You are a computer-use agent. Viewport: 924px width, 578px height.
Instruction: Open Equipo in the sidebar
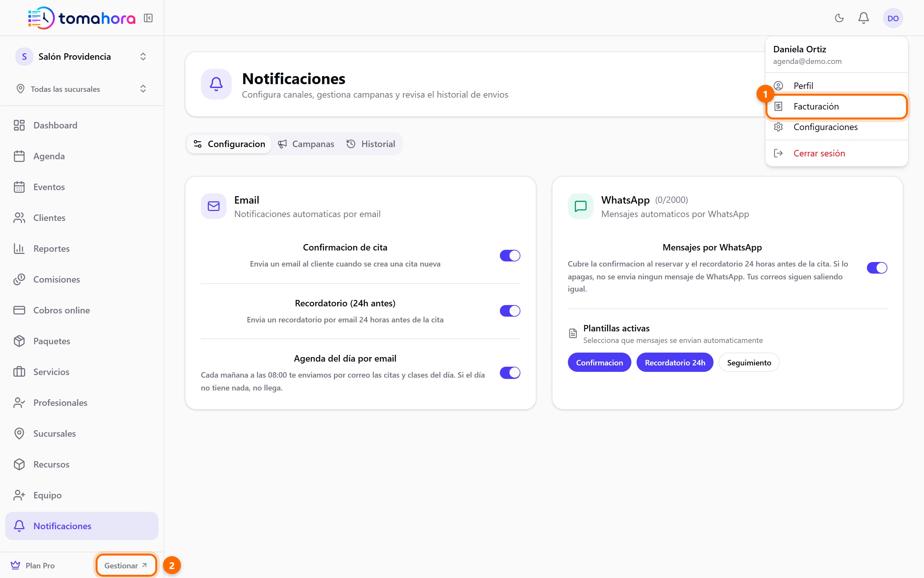(x=82, y=495)
